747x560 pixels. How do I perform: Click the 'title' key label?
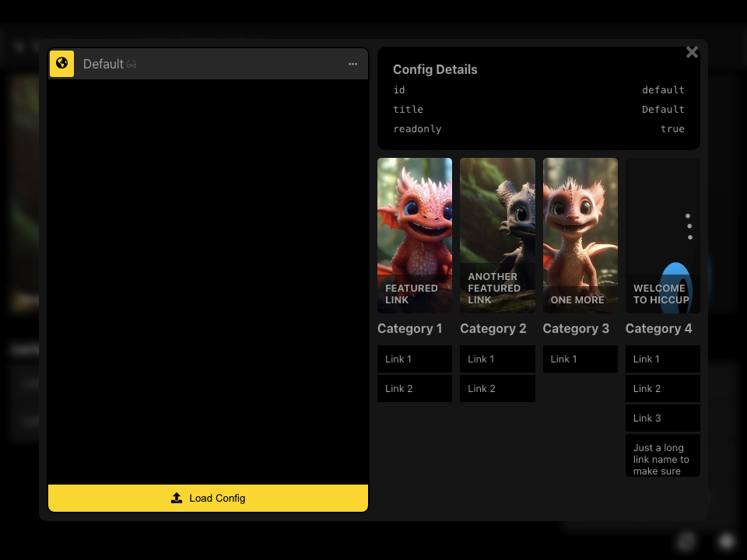(x=409, y=110)
